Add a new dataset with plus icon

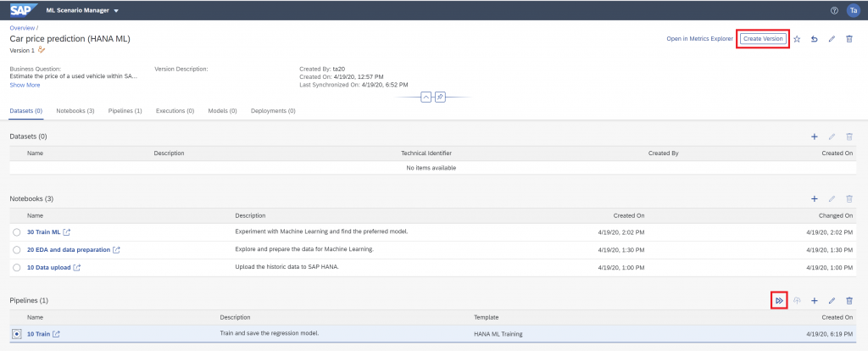click(x=815, y=136)
